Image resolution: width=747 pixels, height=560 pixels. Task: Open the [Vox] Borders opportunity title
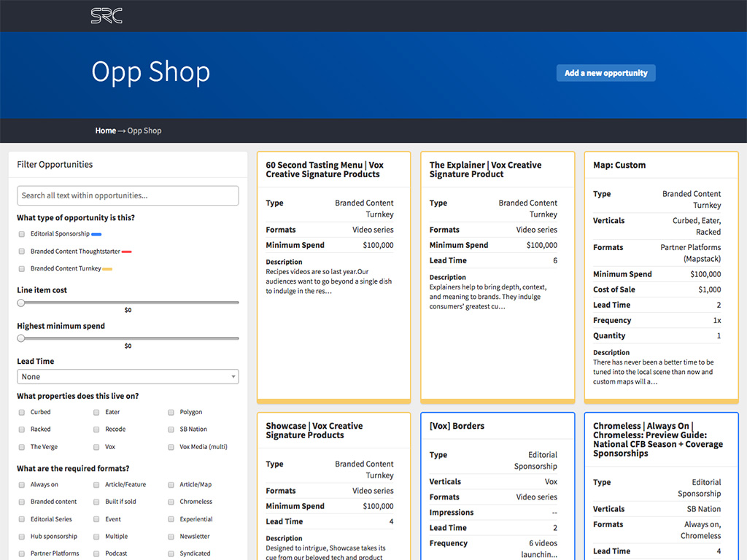pos(457,426)
